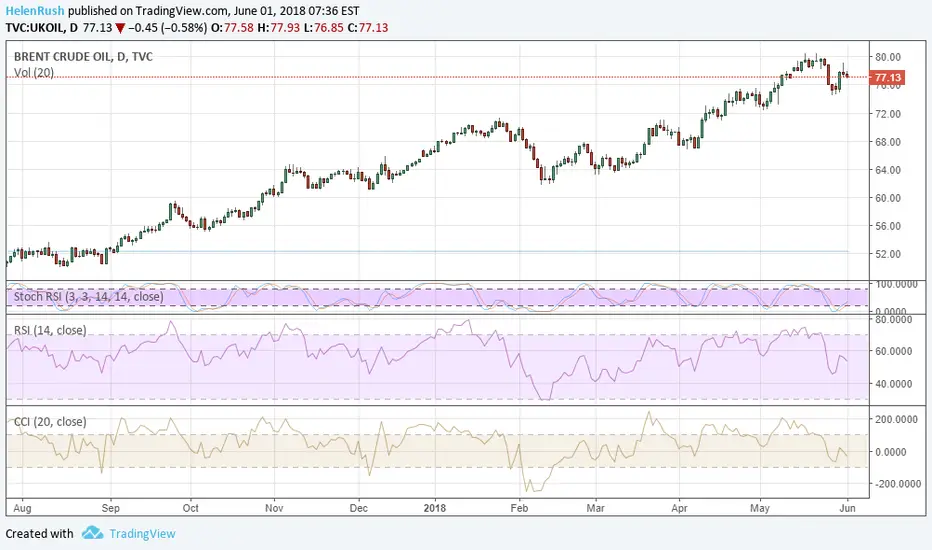
Task: Click the HelenRush author link
Action: 35,11
